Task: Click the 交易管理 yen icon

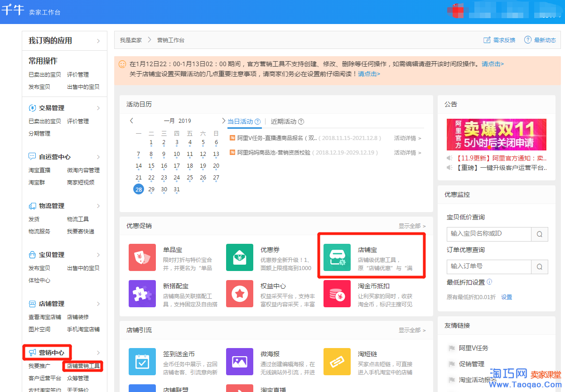Action: 32,108
